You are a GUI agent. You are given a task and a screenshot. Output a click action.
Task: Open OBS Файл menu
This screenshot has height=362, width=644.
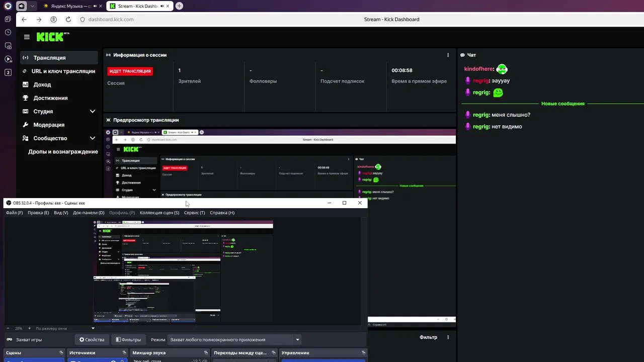14,213
